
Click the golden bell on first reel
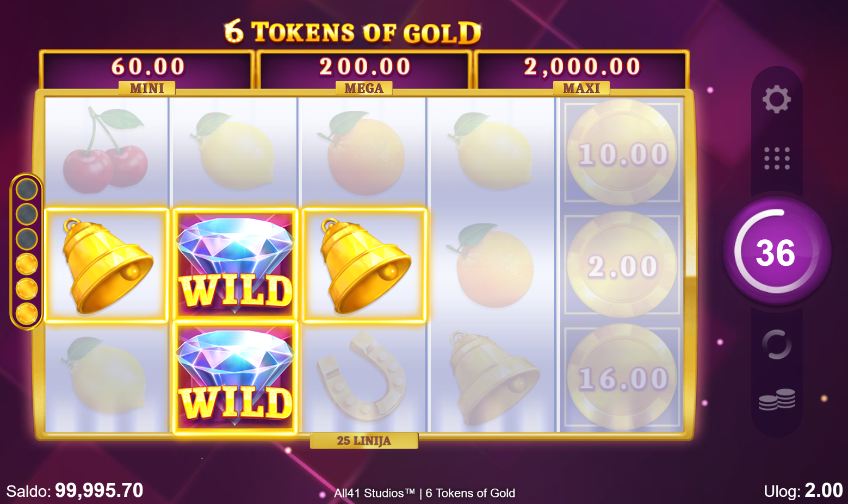(x=107, y=265)
